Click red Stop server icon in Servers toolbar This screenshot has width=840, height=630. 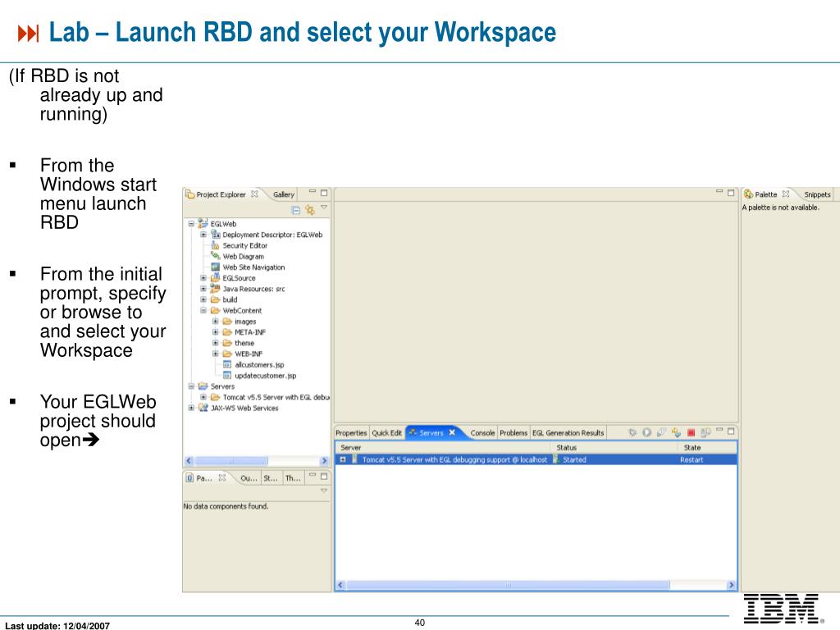691,432
